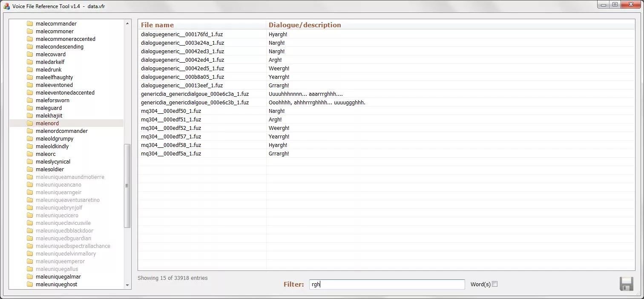Select file dialoguegeneric__000b8a05_1.fuz
Screen dimensions: 644x299
[x=182, y=77]
